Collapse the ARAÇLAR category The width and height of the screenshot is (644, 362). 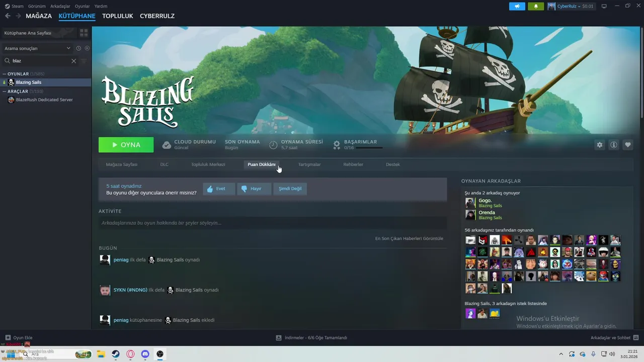coord(5,92)
